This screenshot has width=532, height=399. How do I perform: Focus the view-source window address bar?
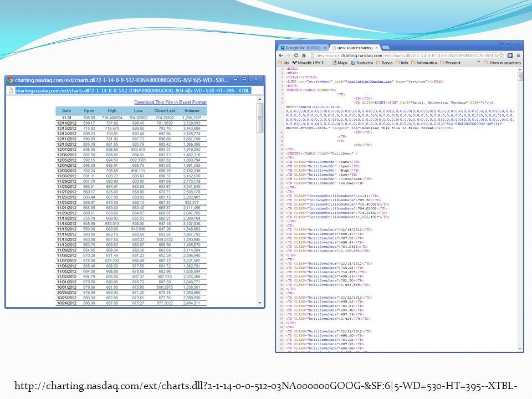[x=406, y=55]
